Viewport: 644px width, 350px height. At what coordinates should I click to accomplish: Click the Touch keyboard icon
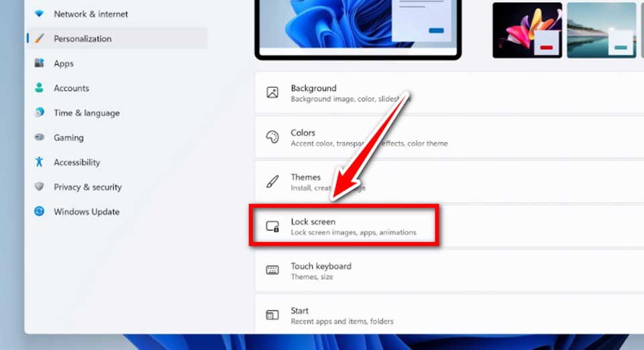coord(272,270)
